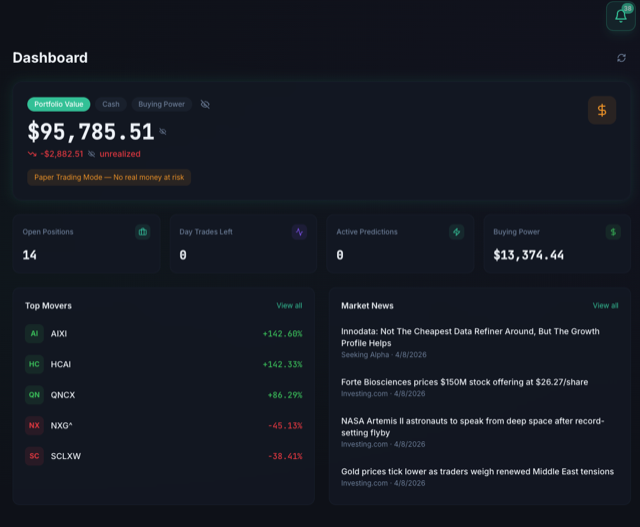Open the notifications bell
This screenshot has height=527, width=640.
pos(620,16)
